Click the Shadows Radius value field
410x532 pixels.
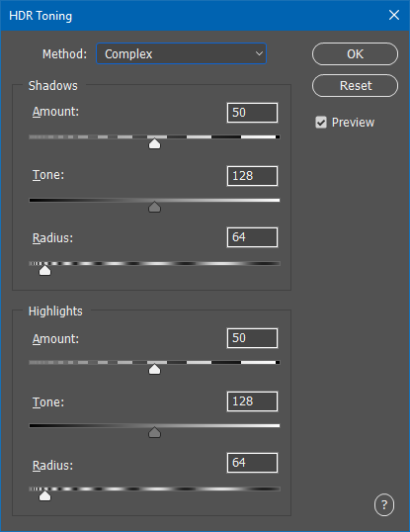tap(252, 237)
